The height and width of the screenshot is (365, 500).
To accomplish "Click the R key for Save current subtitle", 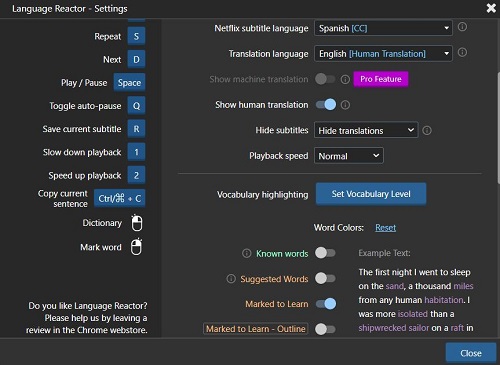I will pos(136,129).
